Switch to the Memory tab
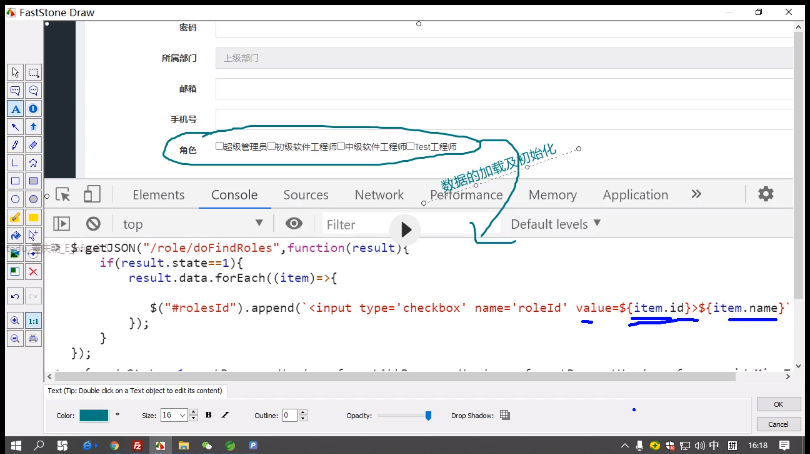Viewport: 810px width, 454px height. click(x=553, y=195)
